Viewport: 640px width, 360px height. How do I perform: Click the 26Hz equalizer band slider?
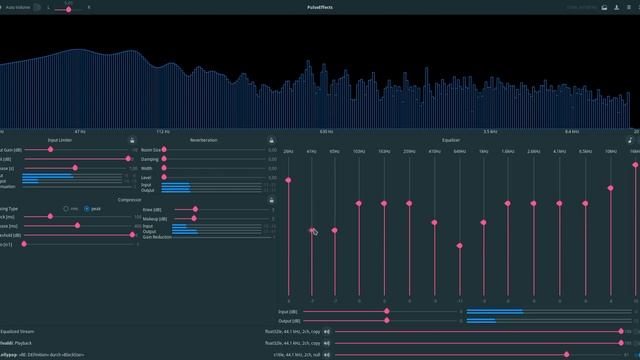289,227
